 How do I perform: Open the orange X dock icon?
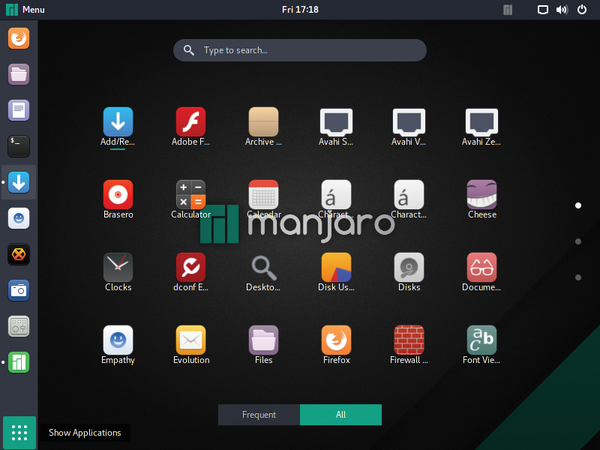point(18,254)
